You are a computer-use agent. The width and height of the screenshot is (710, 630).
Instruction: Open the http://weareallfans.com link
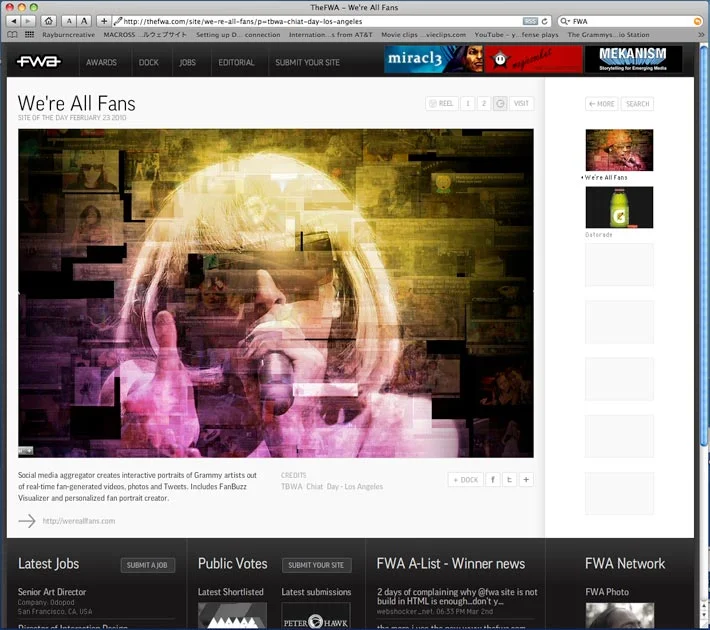coord(79,521)
